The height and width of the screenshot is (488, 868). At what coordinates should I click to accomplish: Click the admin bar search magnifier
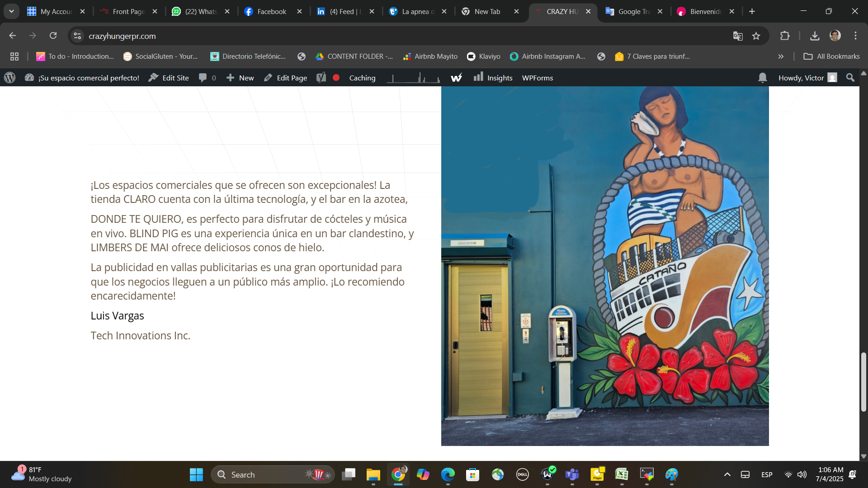pos(850,78)
